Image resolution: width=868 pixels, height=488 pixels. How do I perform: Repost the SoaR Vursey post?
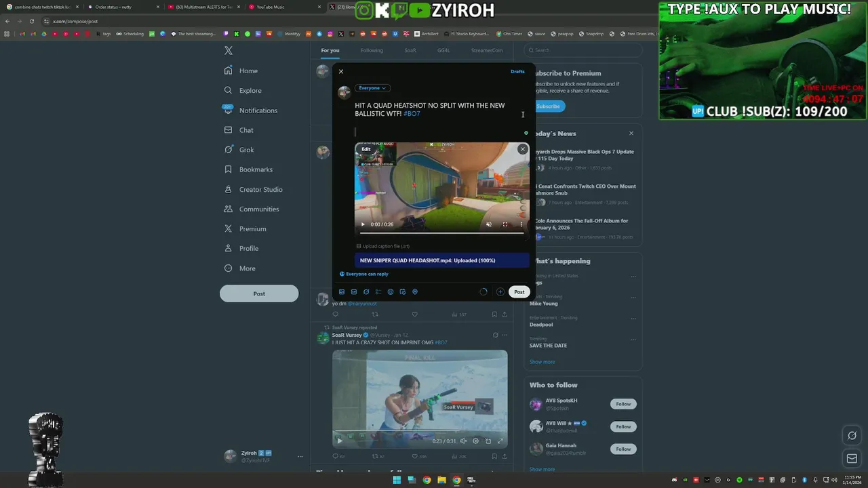pyautogui.click(x=375, y=456)
